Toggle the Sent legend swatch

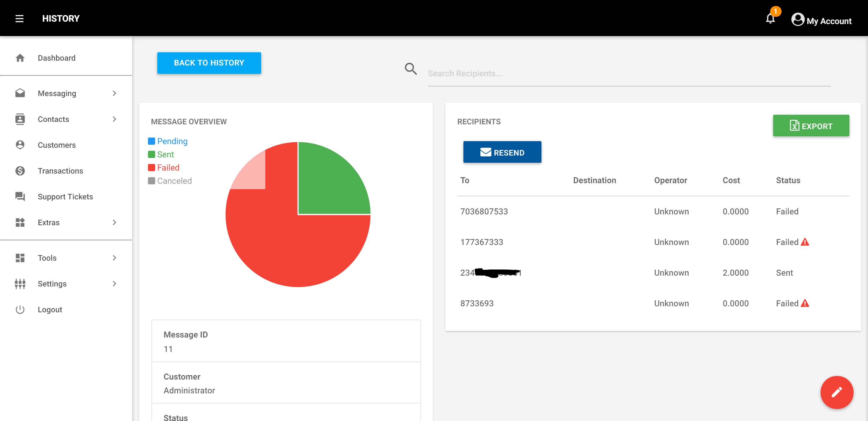(x=152, y=154)
